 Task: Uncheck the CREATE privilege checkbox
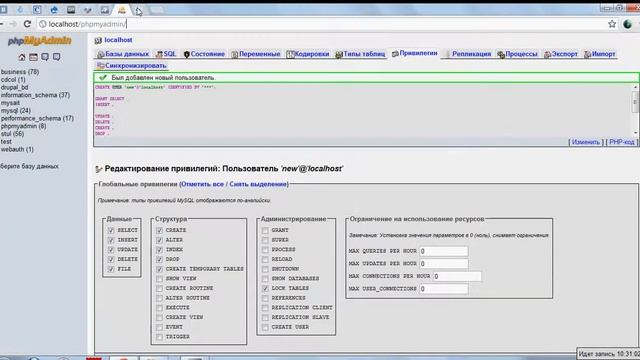(160, 231)
